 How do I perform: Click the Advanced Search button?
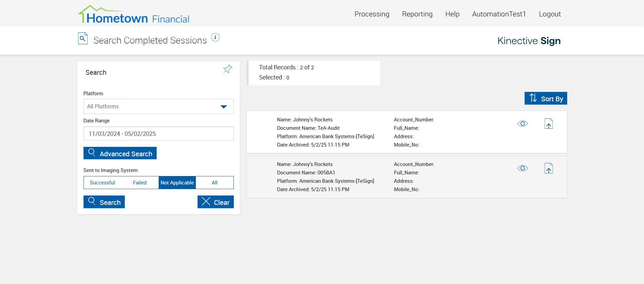[x=120, y=153]
